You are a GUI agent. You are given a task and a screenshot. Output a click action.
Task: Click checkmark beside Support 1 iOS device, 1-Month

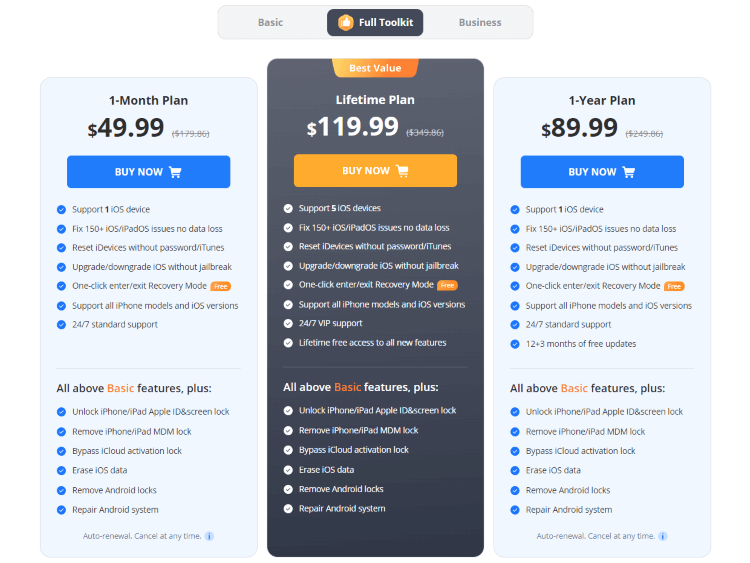click(x=61, y=210)
